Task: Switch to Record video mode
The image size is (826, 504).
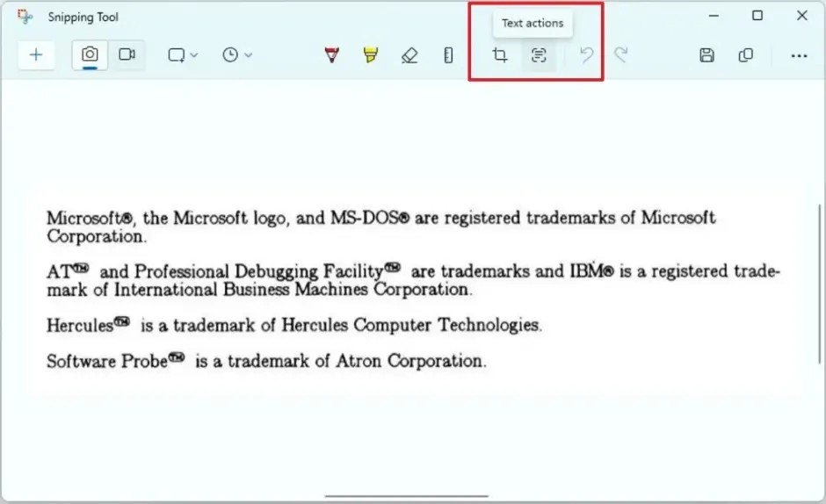Action: pyautogui.click(x=127, y=54)
